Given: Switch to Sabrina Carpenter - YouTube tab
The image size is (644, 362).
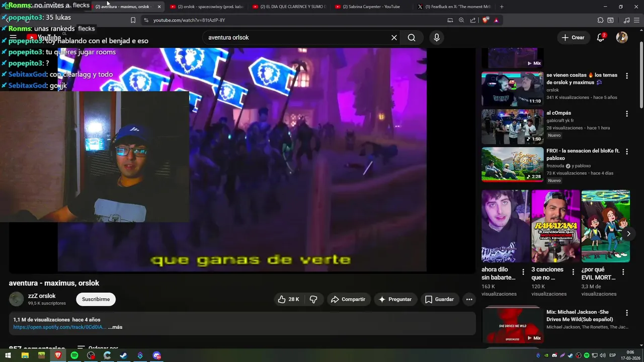Looking at the screenshot, I should click(x=371, y=7).
